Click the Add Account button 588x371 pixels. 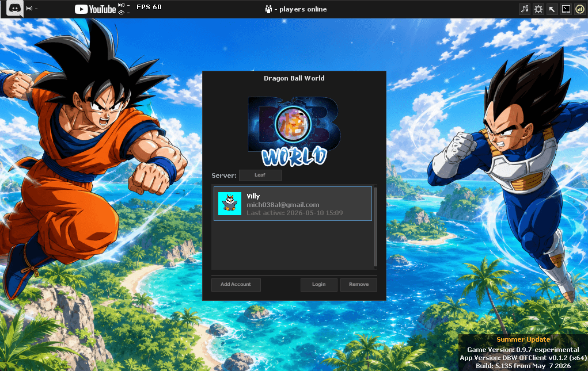(x=236, y=285)
